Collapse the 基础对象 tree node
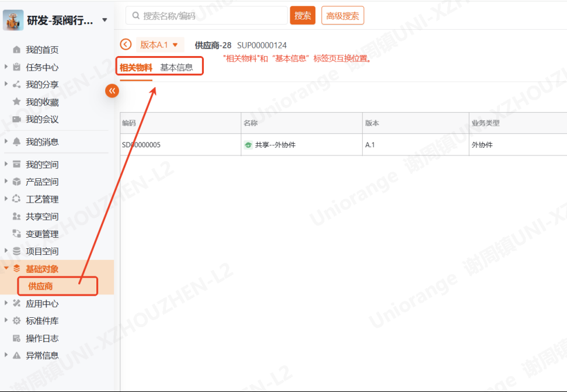The height and width of the screenshot is (392, 567). click(x=6, y=269)
